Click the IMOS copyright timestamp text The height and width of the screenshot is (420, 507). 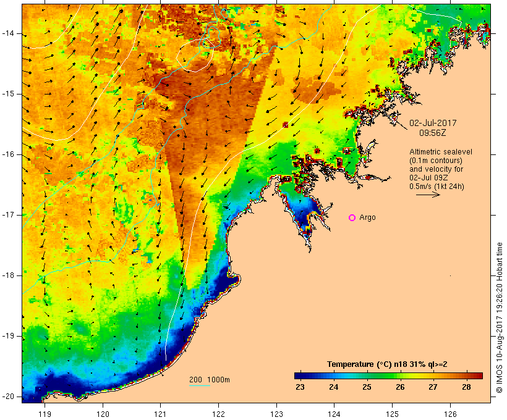[500, 317]
